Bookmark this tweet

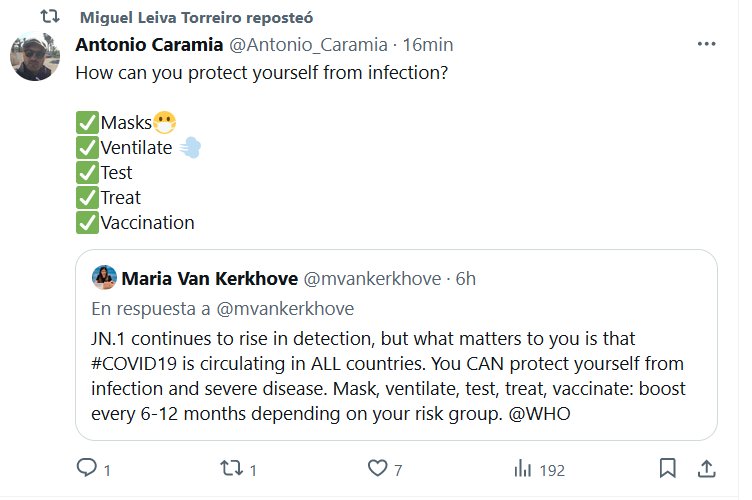coord(667,468)
